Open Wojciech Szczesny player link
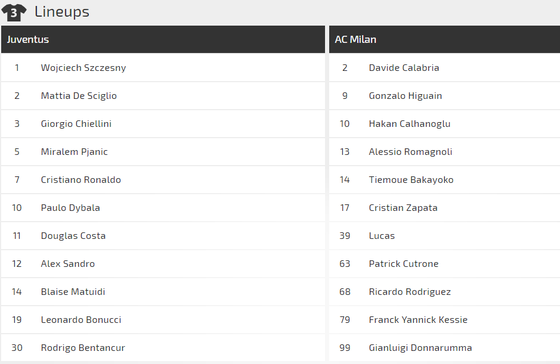 click(83, 68)
